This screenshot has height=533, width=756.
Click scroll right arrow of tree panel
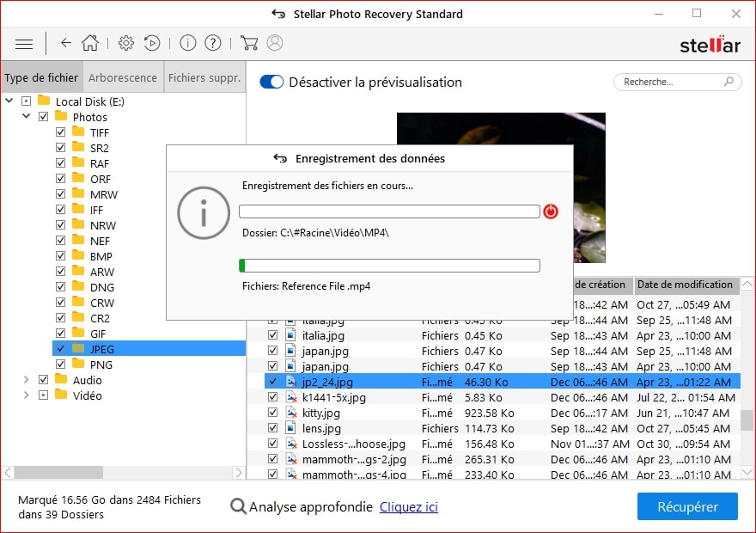click(238, 472)
